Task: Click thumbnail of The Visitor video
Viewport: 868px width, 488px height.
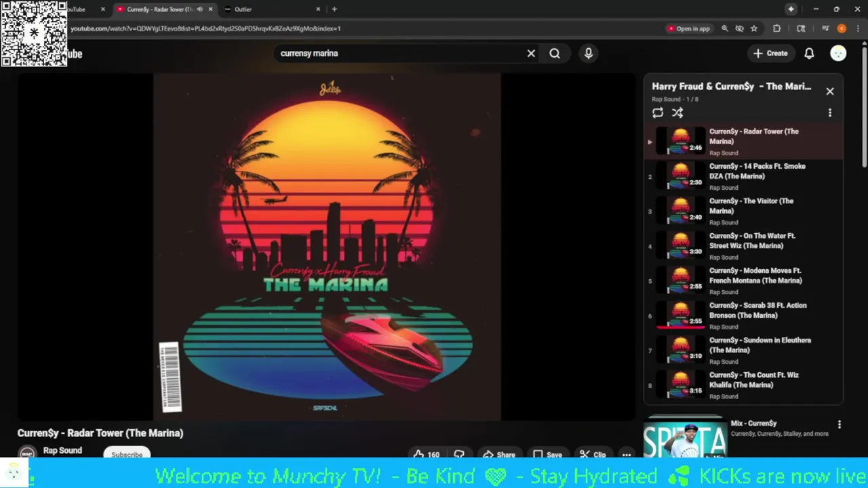Action: pyautogui.click(x=680, y=209)
